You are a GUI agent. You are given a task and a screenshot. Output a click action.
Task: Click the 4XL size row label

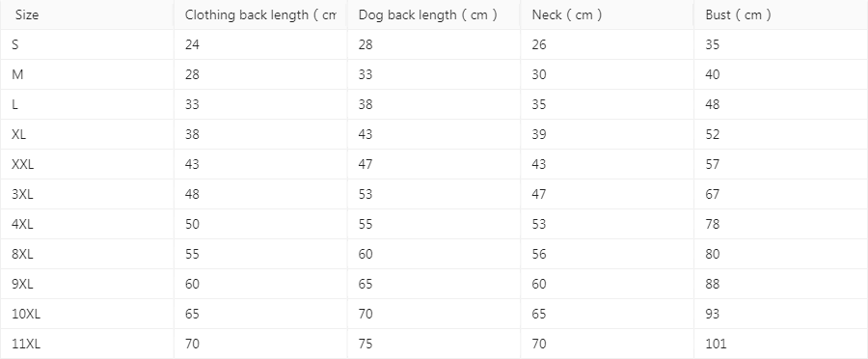87,224
